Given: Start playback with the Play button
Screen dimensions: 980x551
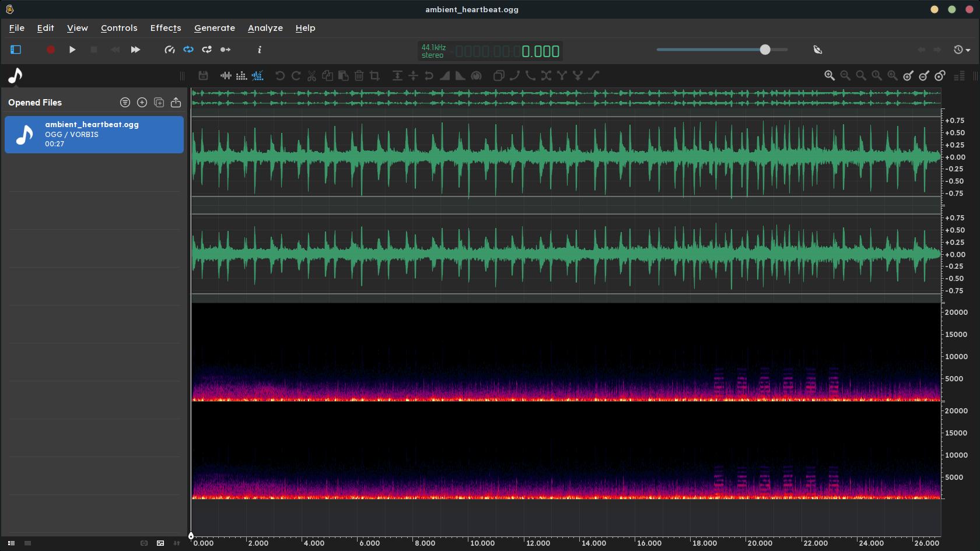Looking at the screenshot, I should tap(72, 50).
